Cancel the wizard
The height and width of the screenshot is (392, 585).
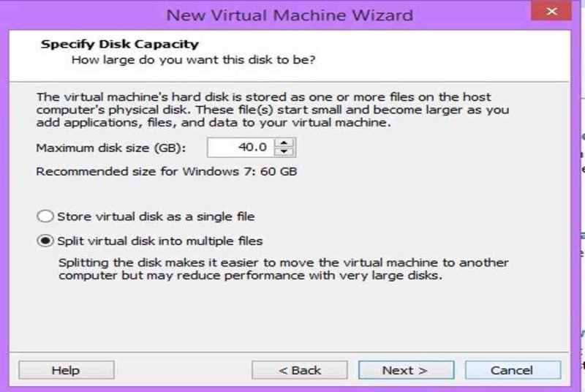click(513, 370)
